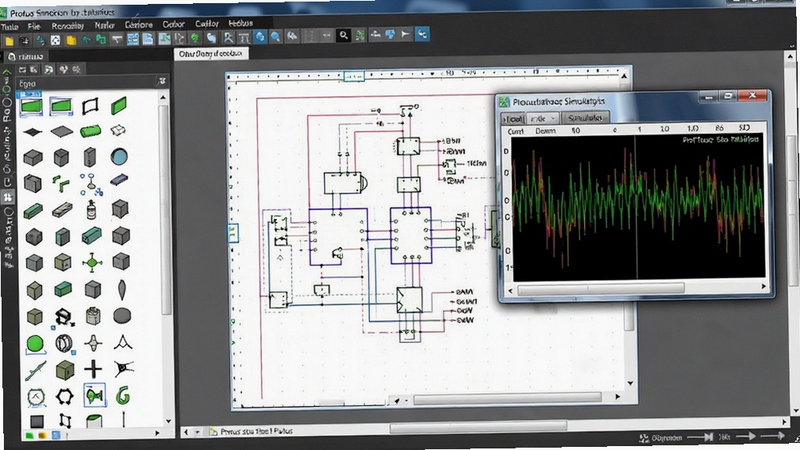Click the last blue highlighted toolbar icon
Screen dimensions: 800x450
coord(422,34)
